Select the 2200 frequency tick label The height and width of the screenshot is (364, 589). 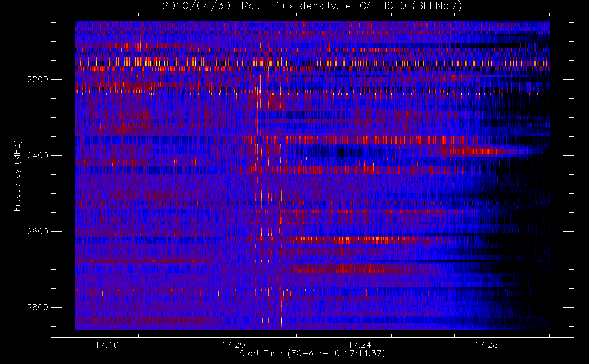pyautogui.click(x=37, y=80)
